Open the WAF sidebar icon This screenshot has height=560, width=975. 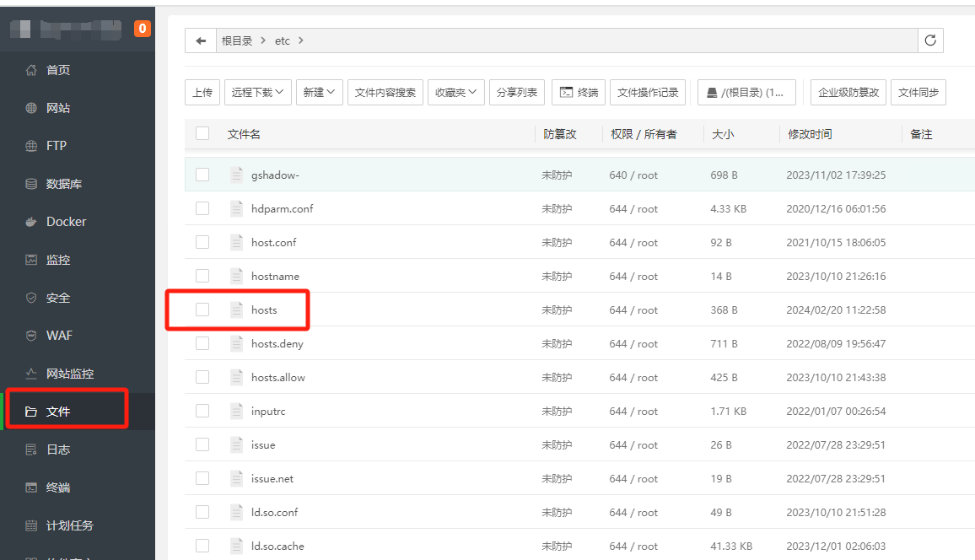pyautogui.click(x=31, y=335)
